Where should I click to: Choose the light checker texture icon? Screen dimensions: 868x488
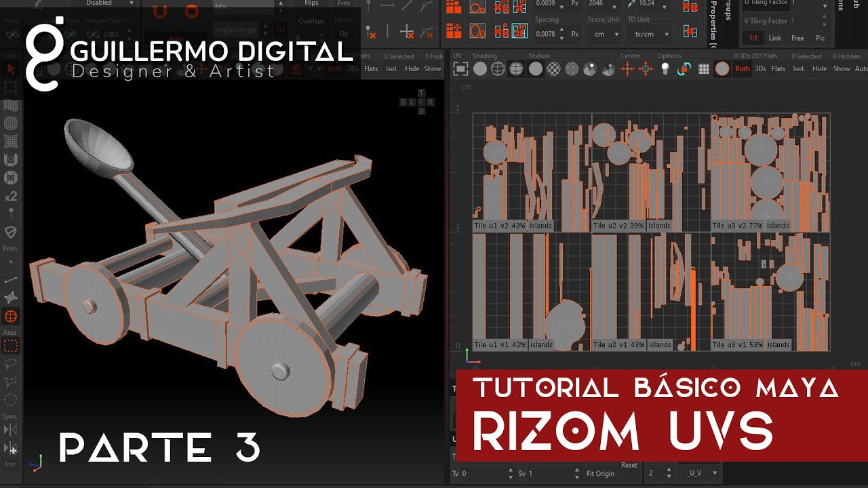(x=554, y=68)
